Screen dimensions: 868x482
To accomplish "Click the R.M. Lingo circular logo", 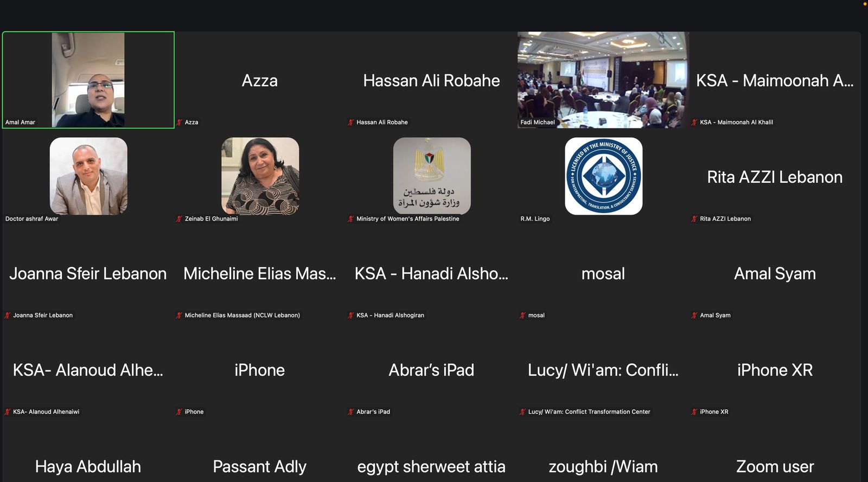I will coord(603,176).
